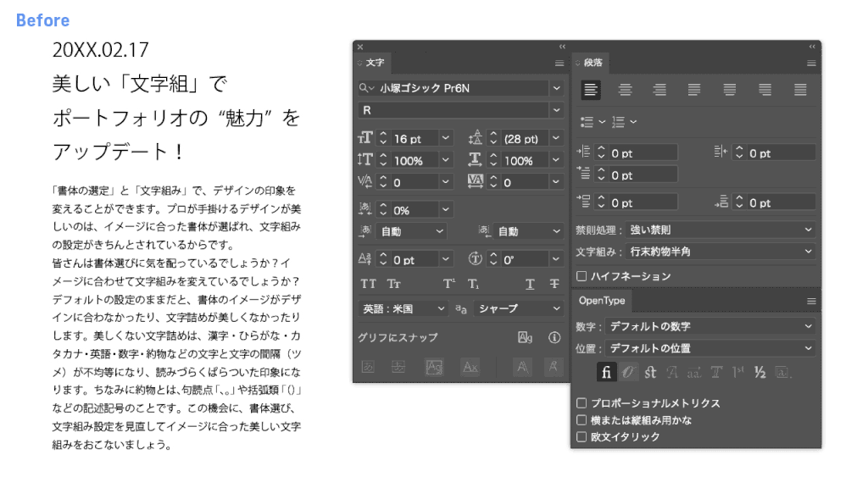Toggle Strikethrough text style
Image resolution: width=868 pixels, height=488 pixels.
click(554, 284)
